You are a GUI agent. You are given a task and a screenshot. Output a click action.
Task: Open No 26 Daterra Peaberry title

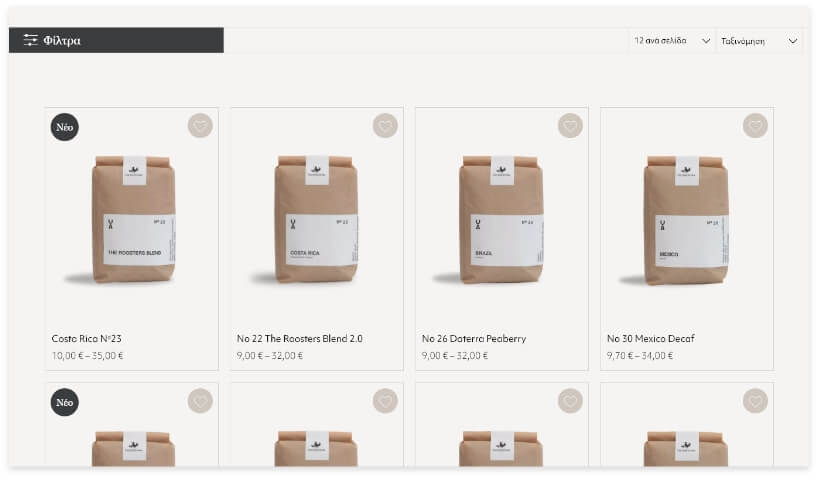click(x=474, y=339)
